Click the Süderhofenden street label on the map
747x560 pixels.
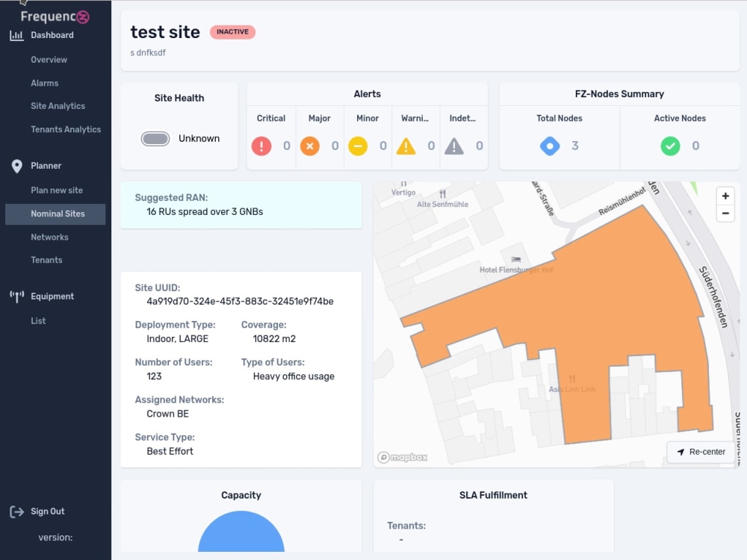(713, 297)
